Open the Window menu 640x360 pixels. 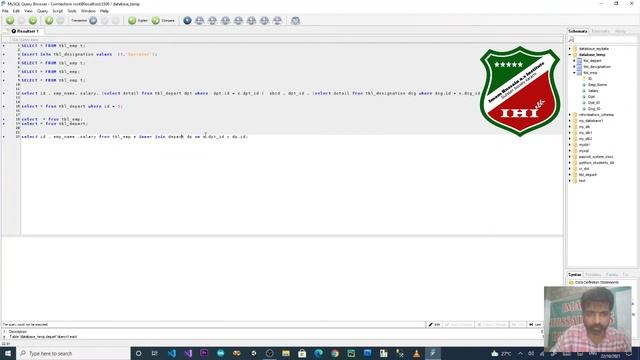pyautogui.click(x=88, y=11)
